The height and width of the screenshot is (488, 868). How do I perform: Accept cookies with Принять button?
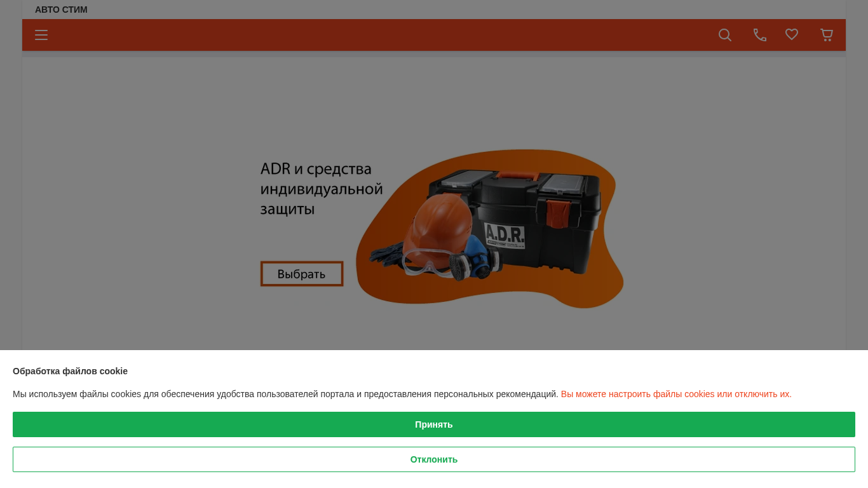coord(434,424)
